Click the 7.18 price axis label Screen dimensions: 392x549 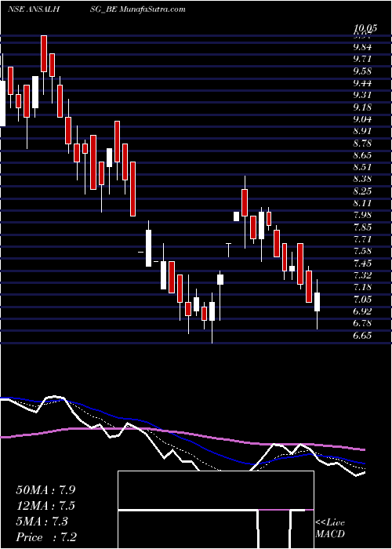(362, 288)
